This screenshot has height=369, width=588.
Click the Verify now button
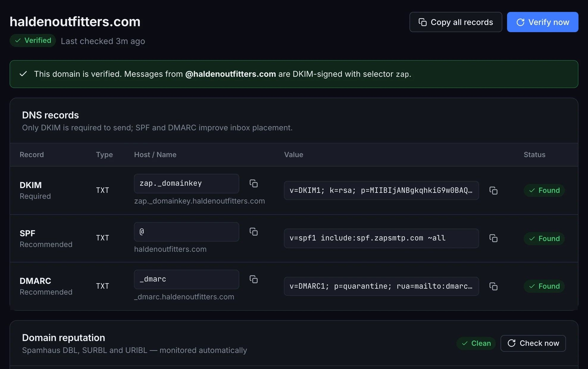point(542,22)
